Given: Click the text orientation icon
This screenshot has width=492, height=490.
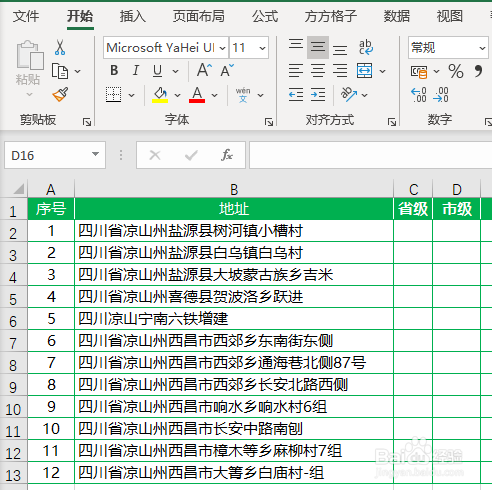Looking at the screenshot, I should coord(349,95).
